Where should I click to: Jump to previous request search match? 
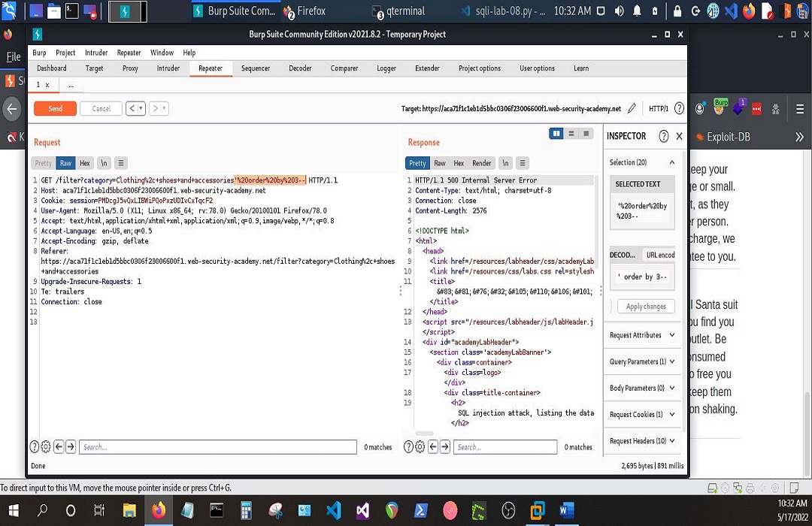(59, 447)
